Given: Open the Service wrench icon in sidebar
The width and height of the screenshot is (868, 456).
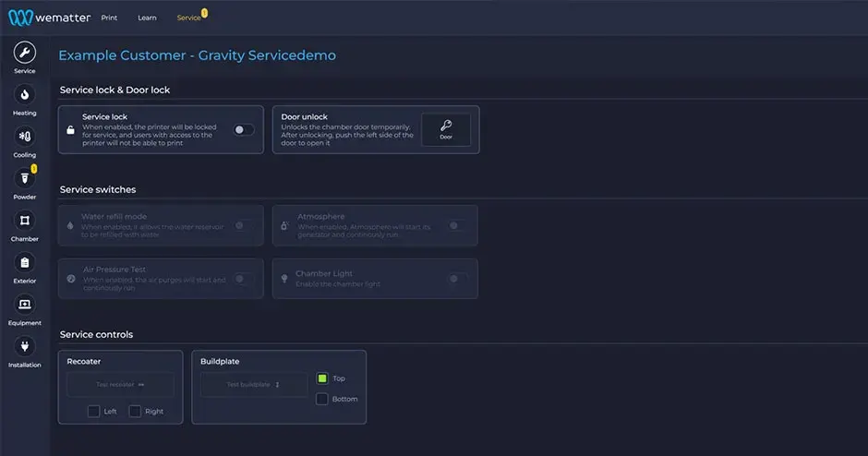Looking at the screenshot, I should click(25, 53).
